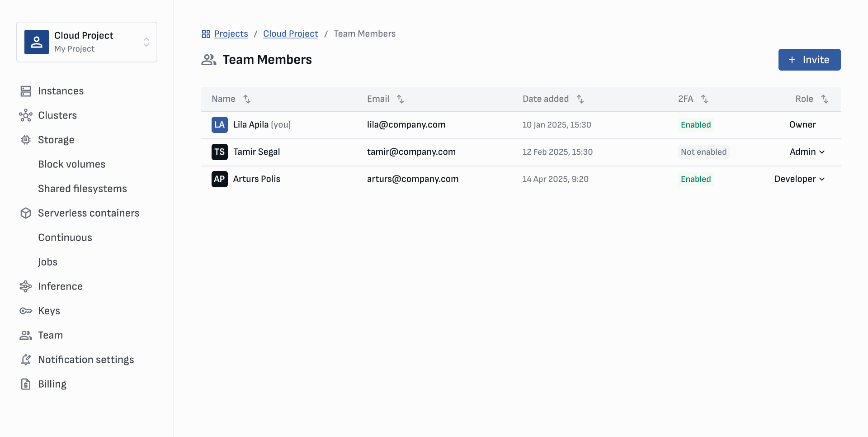Click the Storage chip icon
This screenshot has height=437, width=868.
(26, 140)
